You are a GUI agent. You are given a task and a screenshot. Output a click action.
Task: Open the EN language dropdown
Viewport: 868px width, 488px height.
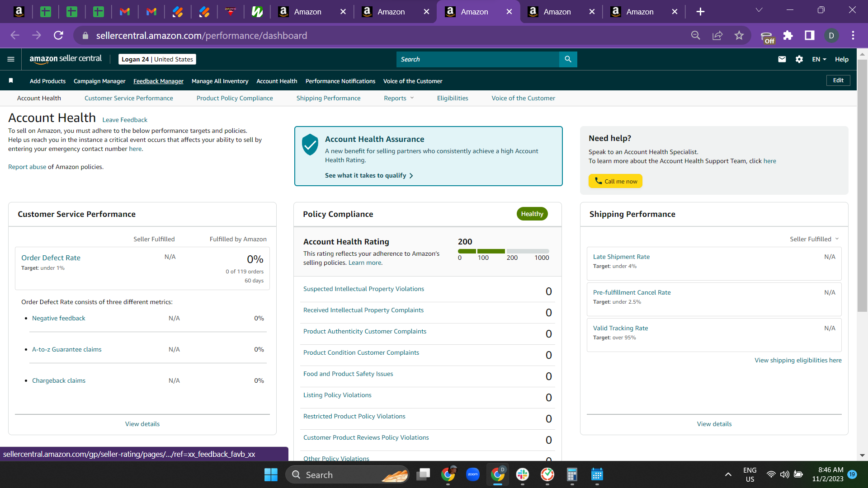click(x=819, y=59)
